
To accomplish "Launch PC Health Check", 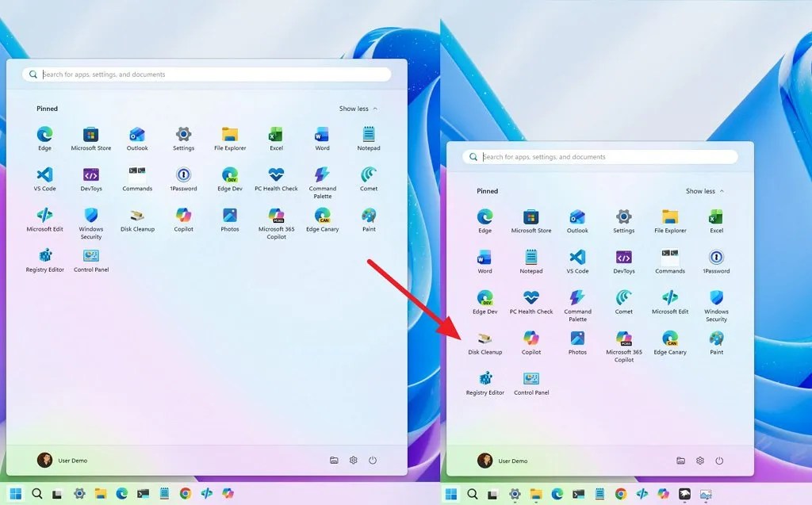I will (276, 174).
